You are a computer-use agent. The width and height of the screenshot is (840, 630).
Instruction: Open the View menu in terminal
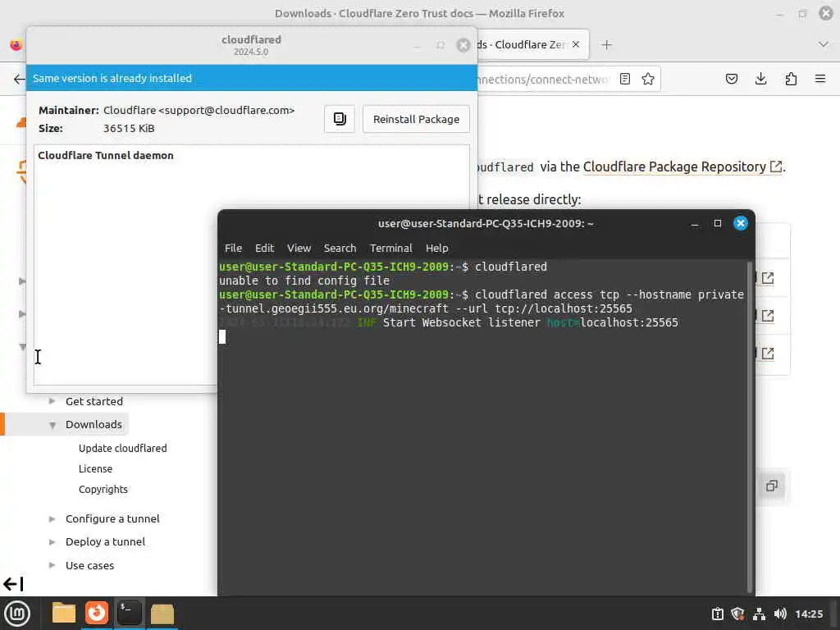point(299,248)
